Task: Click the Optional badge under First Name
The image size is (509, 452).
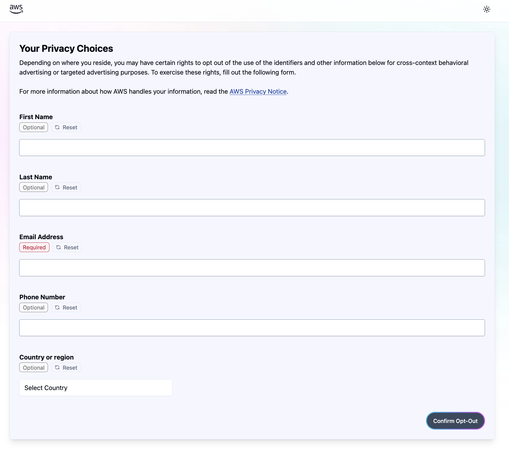Action: click(x=34, y=127)
